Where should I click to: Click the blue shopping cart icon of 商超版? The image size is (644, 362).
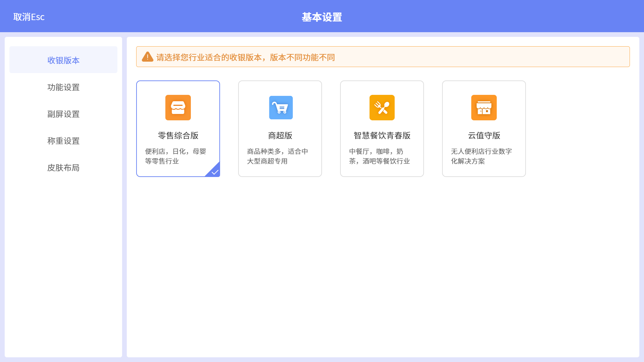[281, 108]
